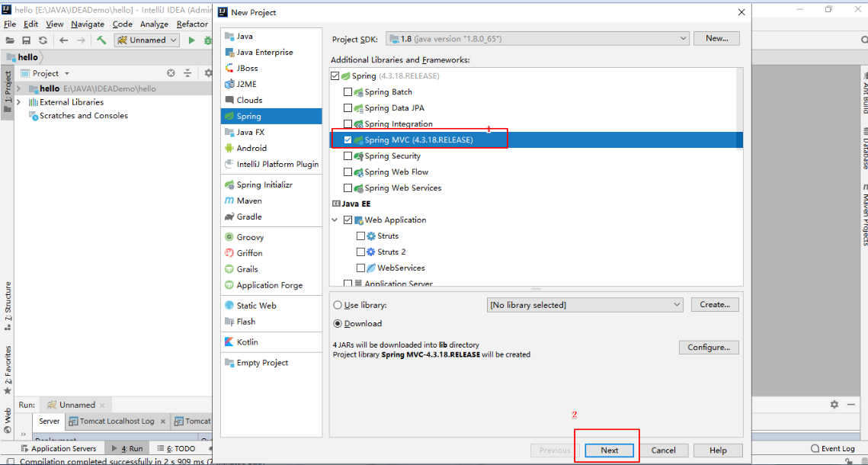Select Application Forge project type
Screen dimensions: 868x465
(x=271, y=285)
